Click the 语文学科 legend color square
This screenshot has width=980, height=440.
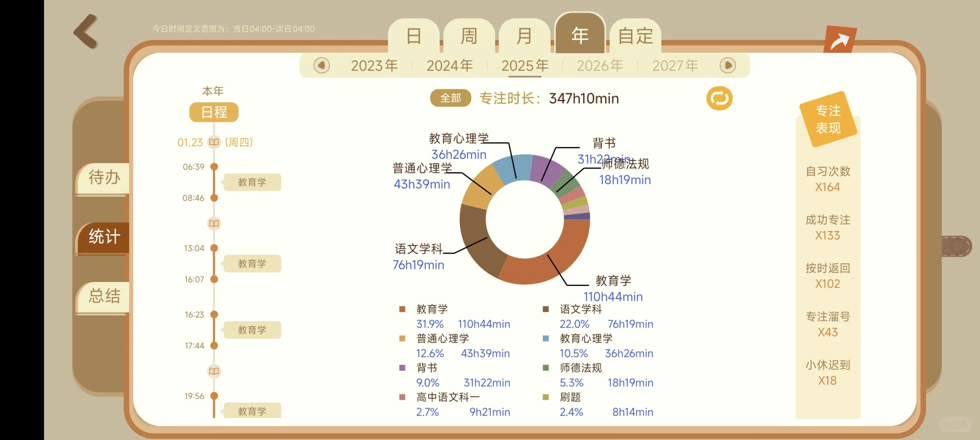[x=546, y=309]
